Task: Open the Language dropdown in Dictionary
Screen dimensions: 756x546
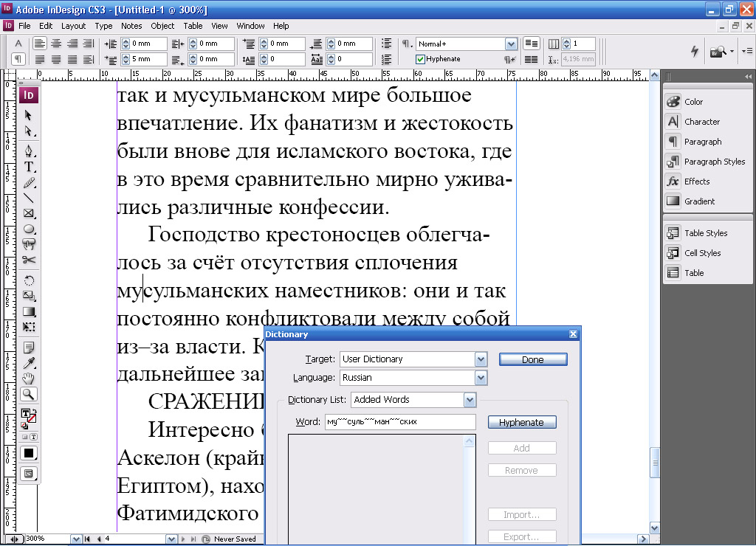Action: click(480, 378)
